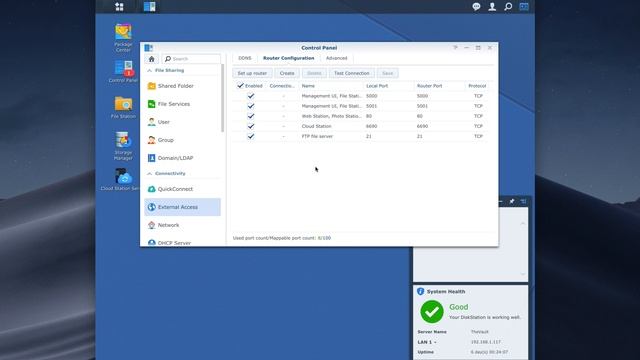Click the Control Panel taskbar icon

pos(149,7)
